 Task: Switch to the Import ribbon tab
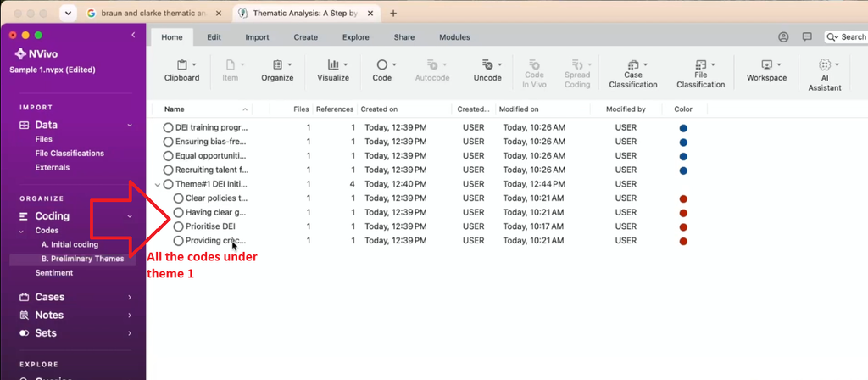tap(258, 37)
